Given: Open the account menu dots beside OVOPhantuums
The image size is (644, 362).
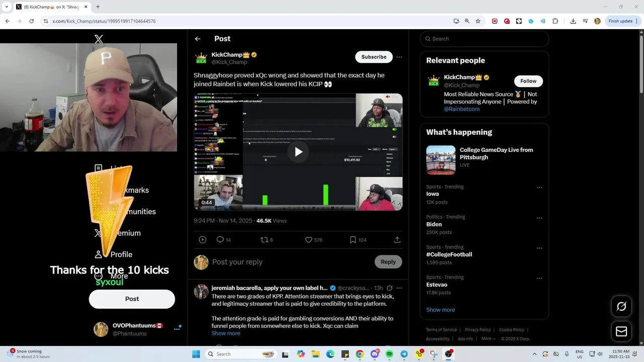Looking at the screenshot, I should (177, 329).
